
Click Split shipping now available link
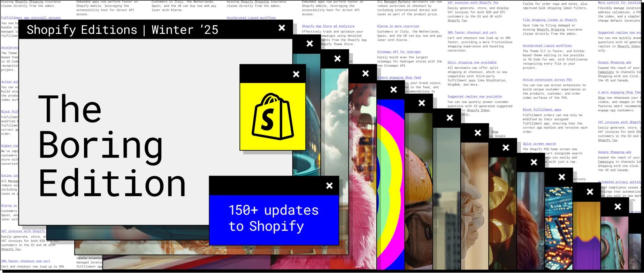click(x=472, y=62)
